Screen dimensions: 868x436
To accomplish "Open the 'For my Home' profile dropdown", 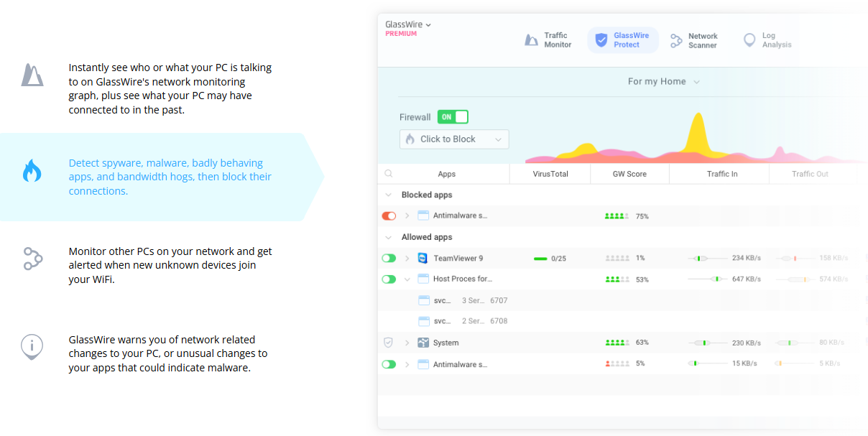I will point(664,82).
